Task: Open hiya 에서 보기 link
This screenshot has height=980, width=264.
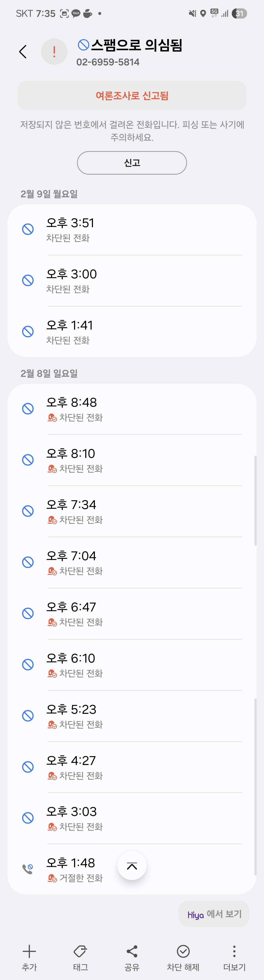Action: click(214, 914)
